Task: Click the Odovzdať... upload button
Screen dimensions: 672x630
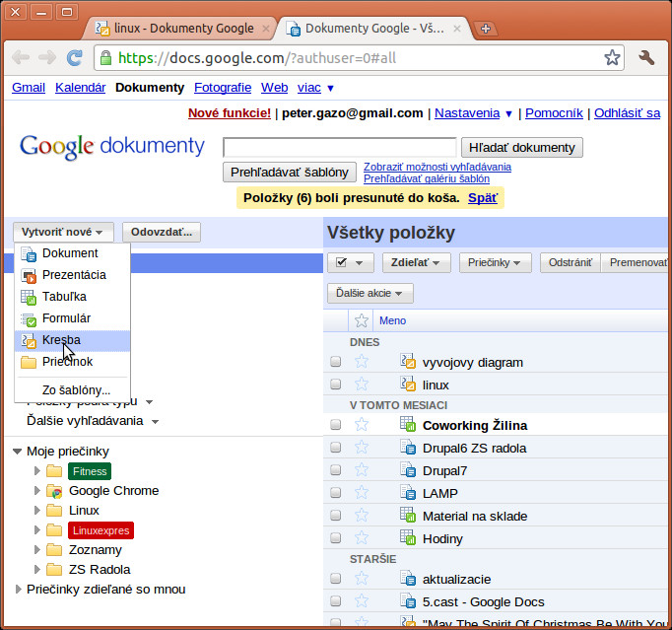Action: 162,232
